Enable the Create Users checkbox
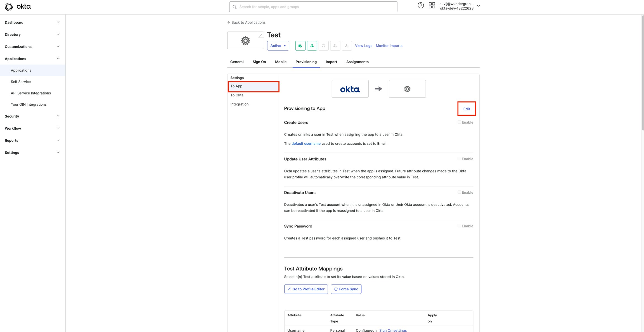Viewport: 644px width, 332px height. point(459,122)
